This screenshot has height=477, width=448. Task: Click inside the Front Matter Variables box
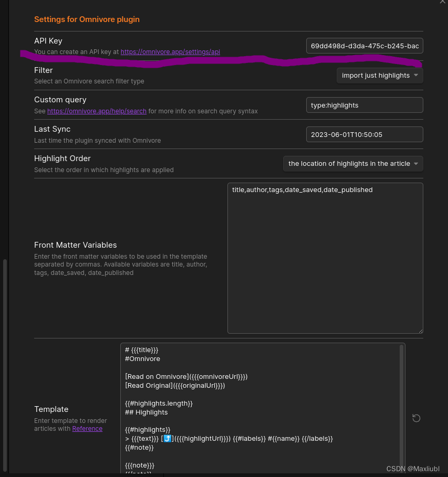pos(325,257)
